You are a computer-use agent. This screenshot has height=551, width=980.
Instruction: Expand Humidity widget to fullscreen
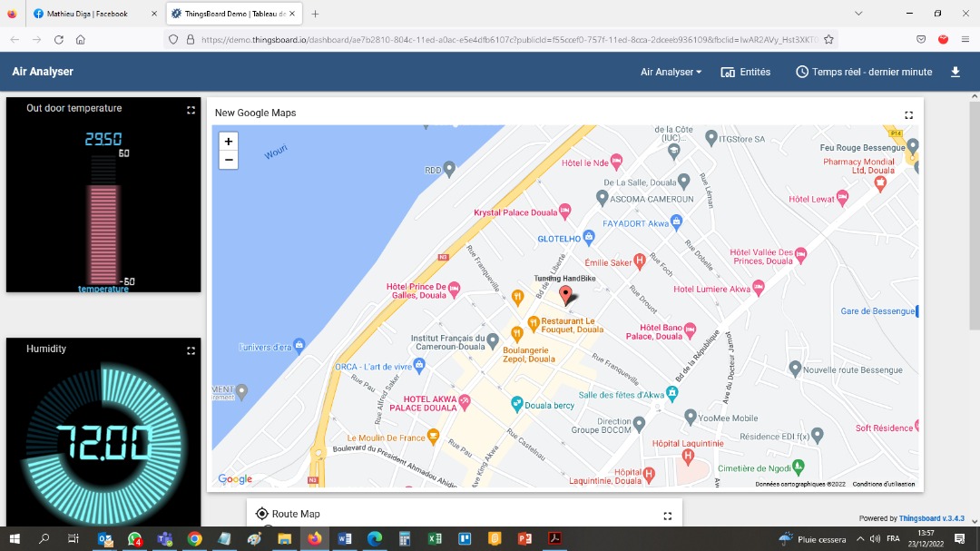[191, 351]
